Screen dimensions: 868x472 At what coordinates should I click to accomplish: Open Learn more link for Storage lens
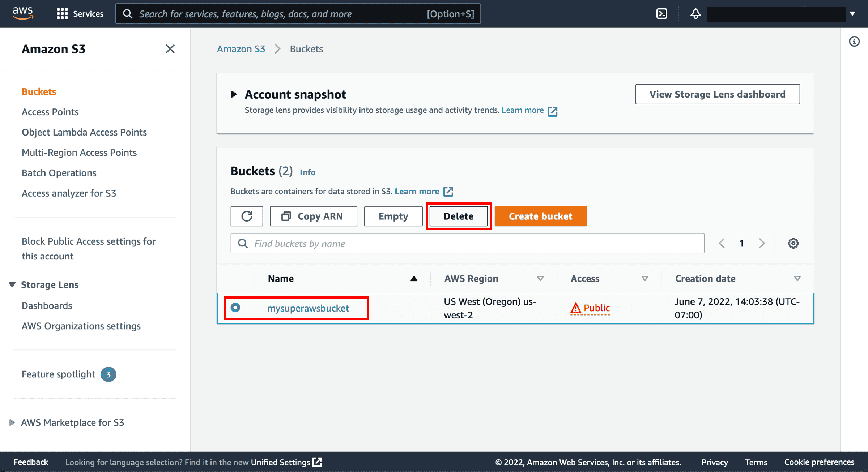(x=523, y=110)
